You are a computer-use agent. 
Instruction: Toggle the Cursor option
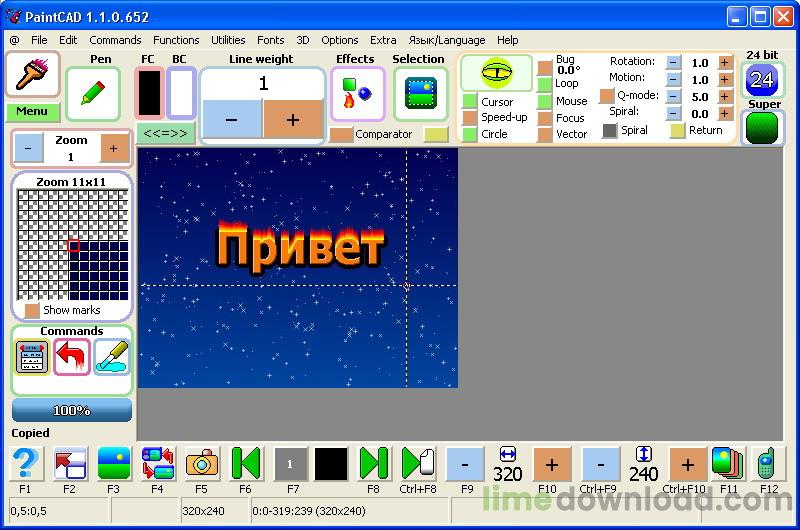coord(469,101)
